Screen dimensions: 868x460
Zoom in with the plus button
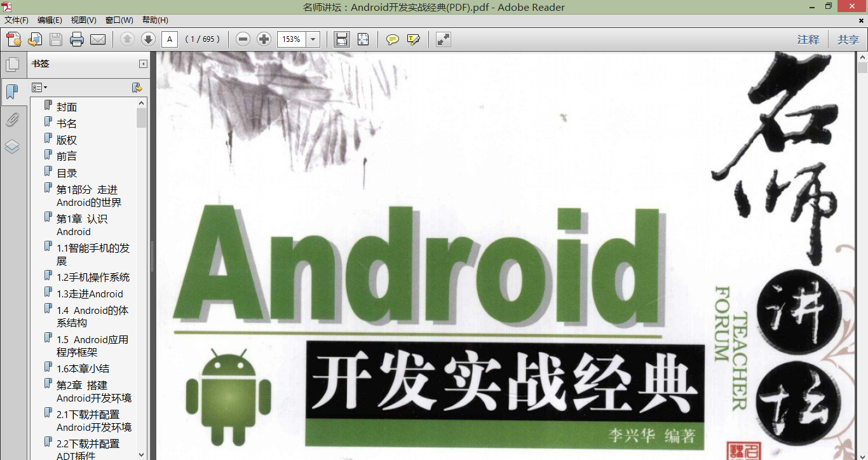264,39
